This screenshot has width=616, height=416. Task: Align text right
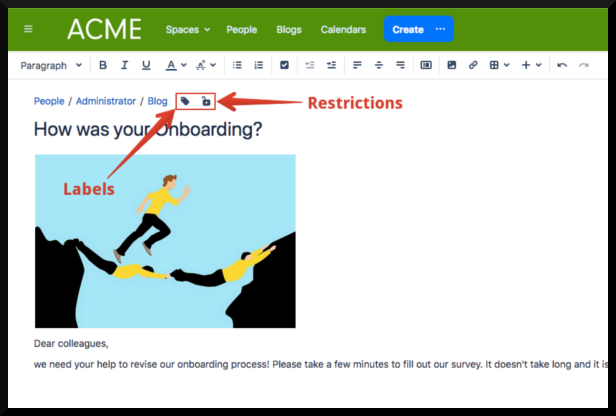pyautogui.click(x=400, y=65)
